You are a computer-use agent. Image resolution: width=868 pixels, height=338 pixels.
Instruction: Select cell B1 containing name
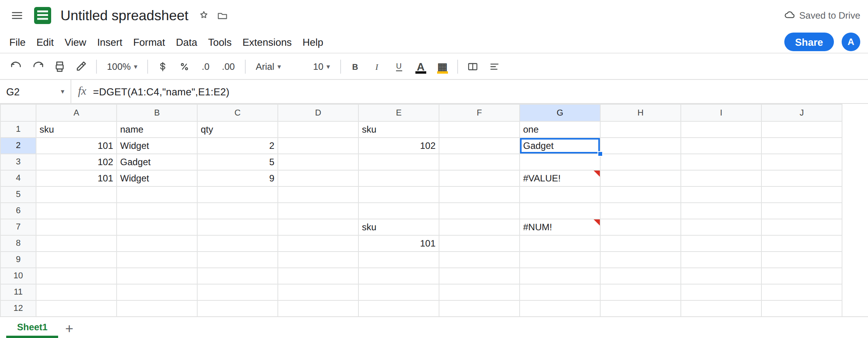click(x=157, y=129)
